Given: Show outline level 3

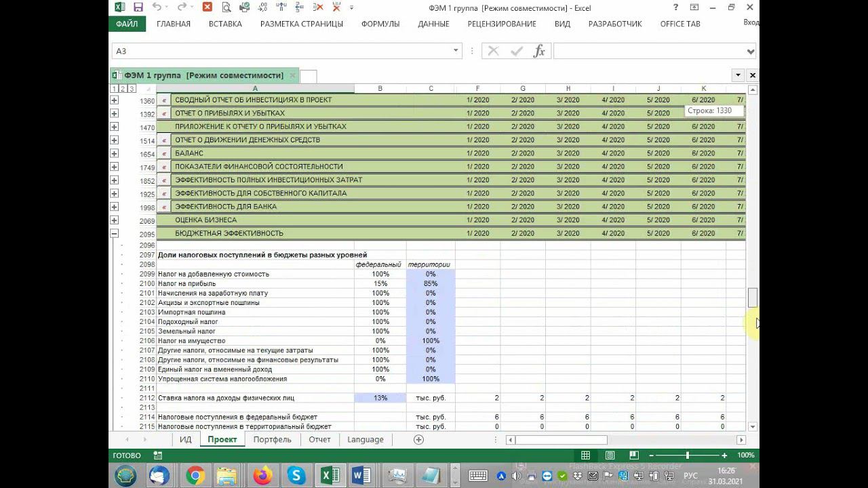Looking at the screenshot, I should (131, 89).
